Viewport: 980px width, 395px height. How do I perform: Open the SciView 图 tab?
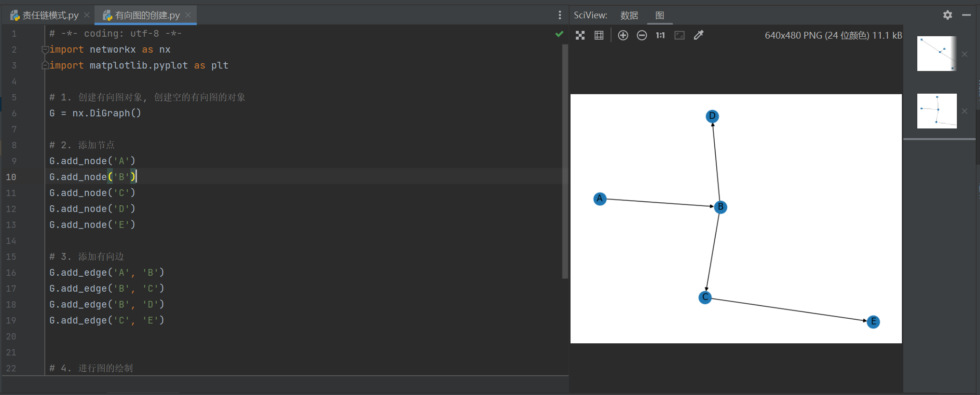[x=659, y=15]
